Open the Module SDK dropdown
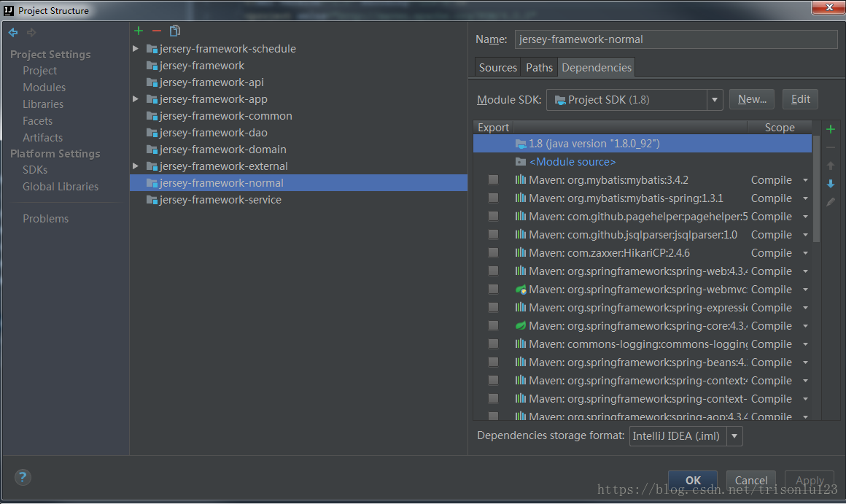Viewport: 846px width, 504px height. point(714,100)
